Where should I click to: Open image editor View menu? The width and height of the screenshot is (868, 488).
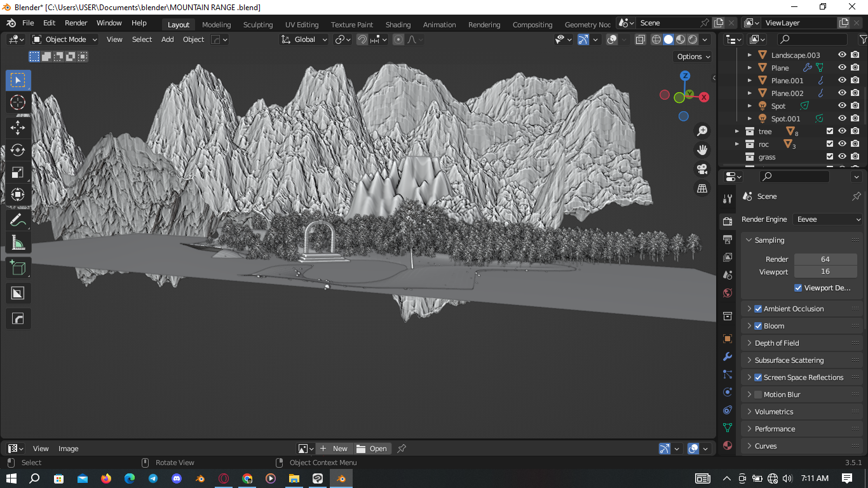(x=41, y=449)
